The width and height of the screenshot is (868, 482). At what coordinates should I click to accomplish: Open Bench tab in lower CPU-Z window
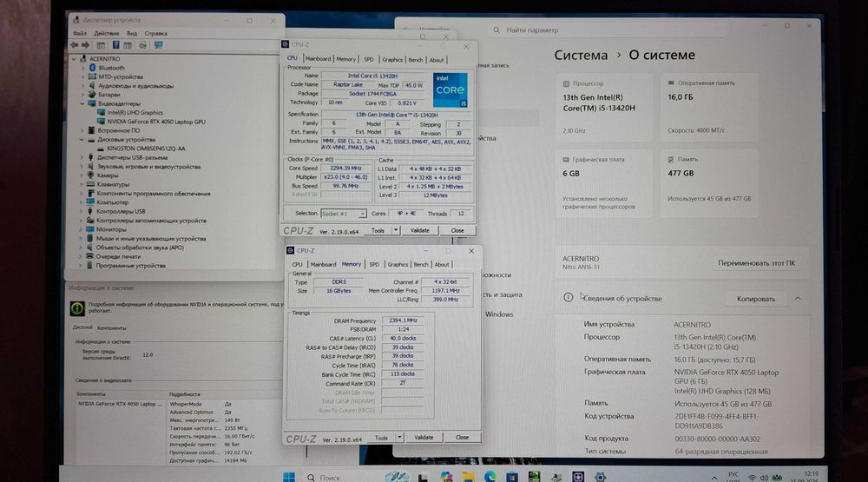[x=421, y=265]
